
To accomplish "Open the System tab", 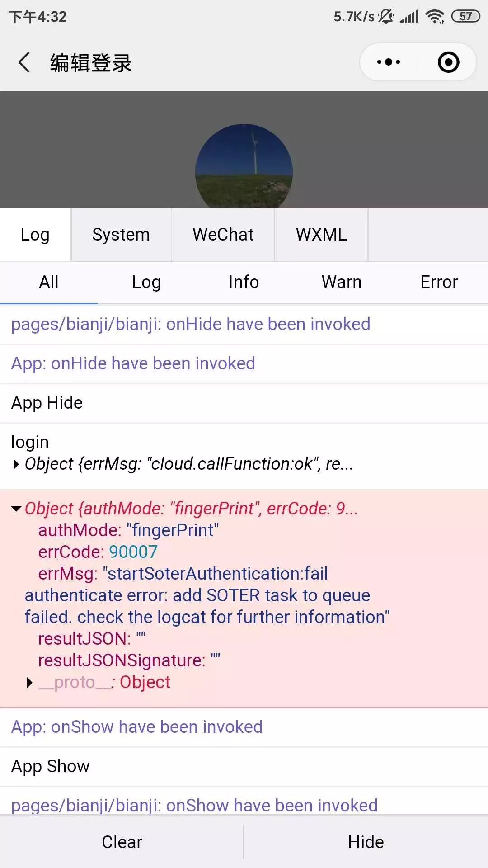I will [121, 235].
